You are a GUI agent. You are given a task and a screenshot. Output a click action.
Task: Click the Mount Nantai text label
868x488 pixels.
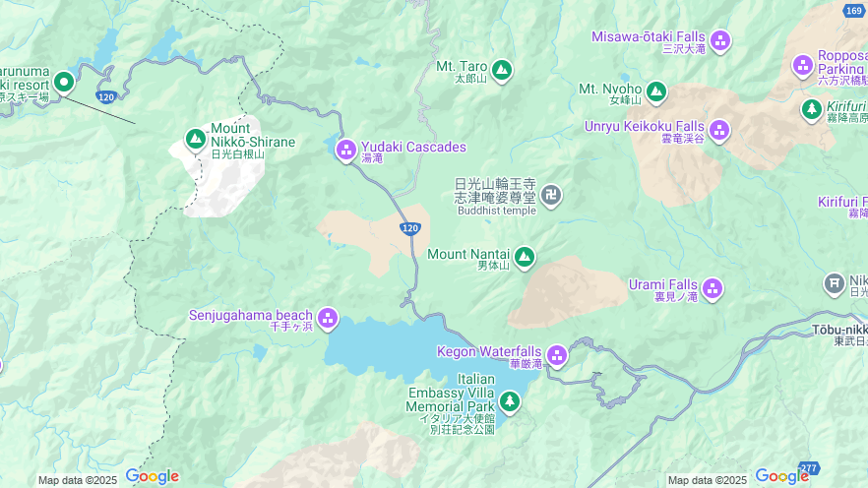[x=468, y=255]
